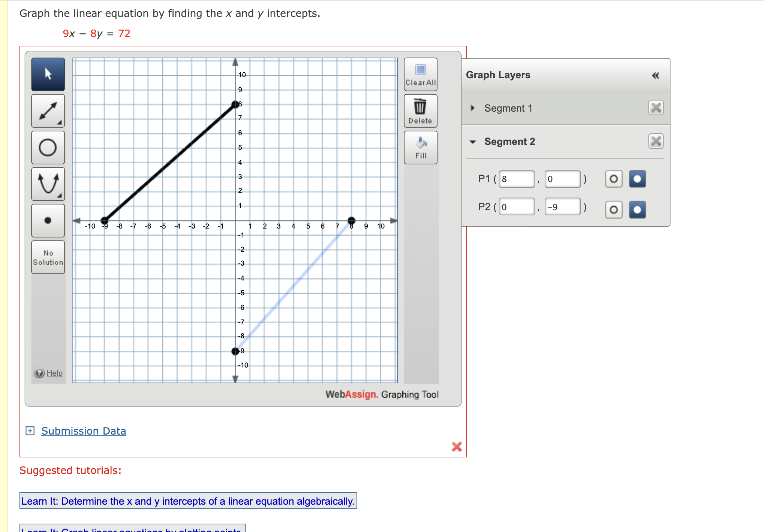Click the Delete tool icon
Viewport: 764px width, 532px height.
point(420,111)
